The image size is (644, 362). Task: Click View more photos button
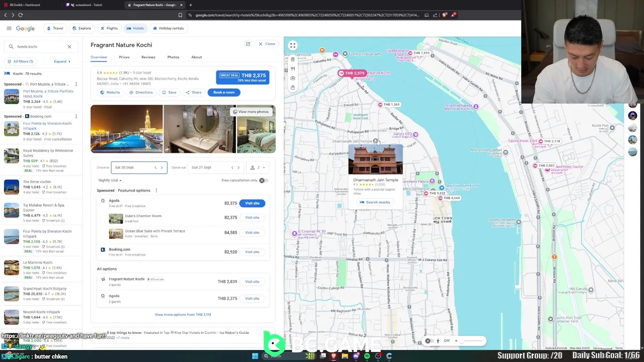(251, 112)
